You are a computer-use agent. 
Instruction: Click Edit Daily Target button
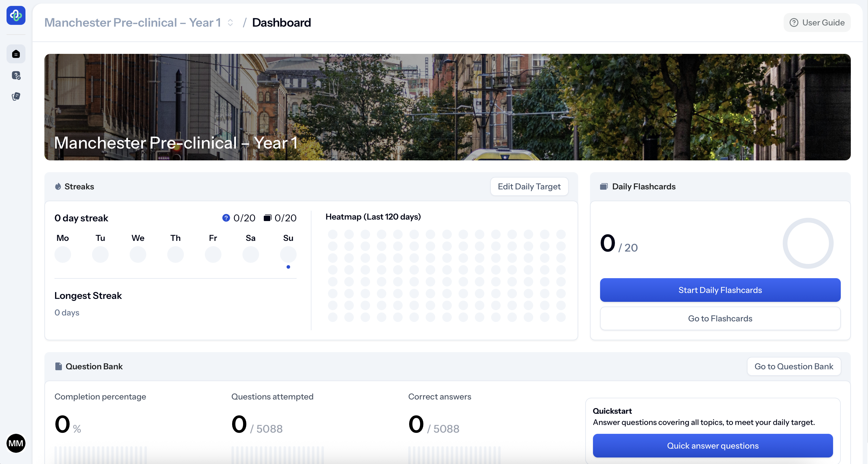click(529, 186)
